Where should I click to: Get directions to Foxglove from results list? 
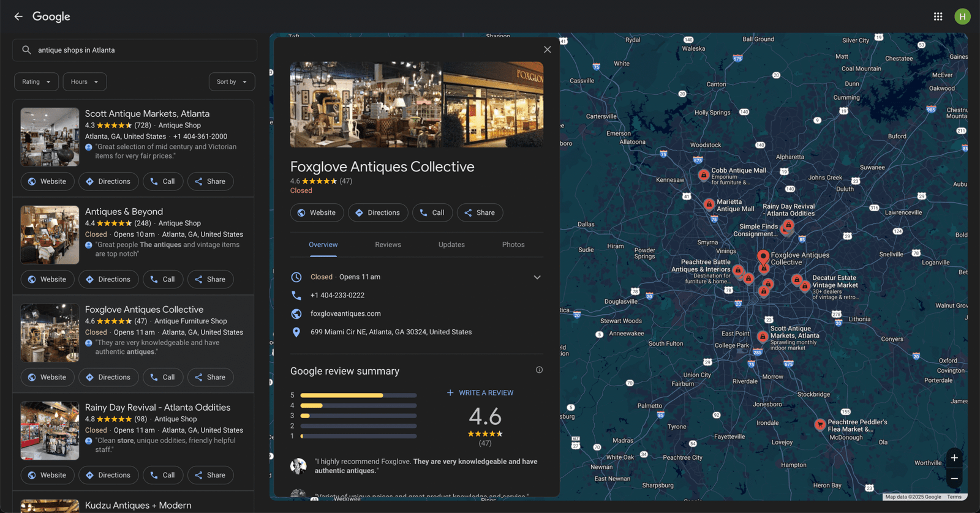108,377
